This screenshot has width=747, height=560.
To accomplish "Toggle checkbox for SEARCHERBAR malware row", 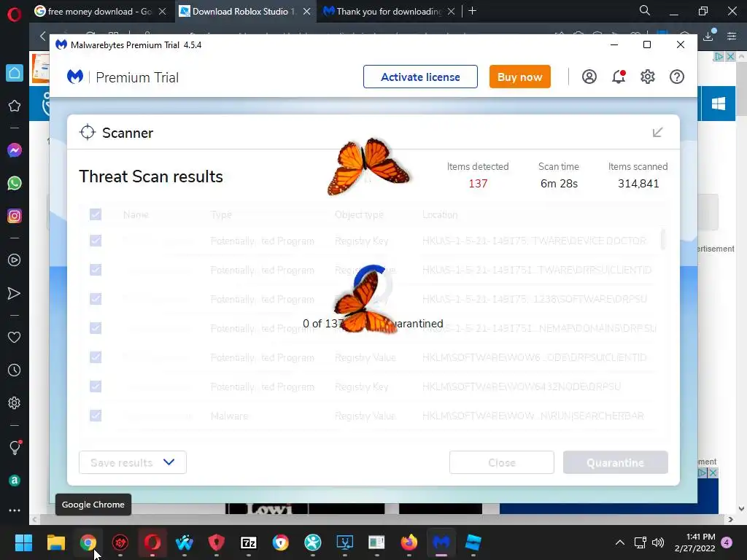I will (96, 415).
